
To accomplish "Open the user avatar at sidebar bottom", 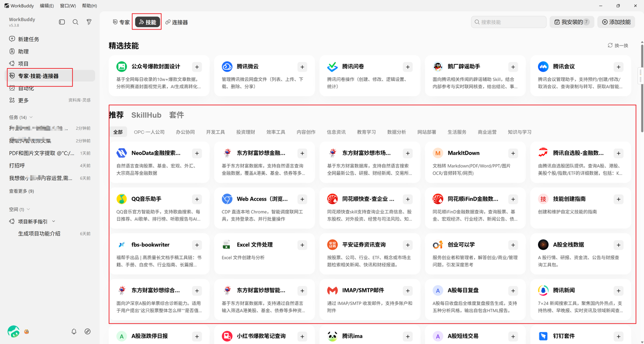I will pyautogui.click(x=13, y=331).
